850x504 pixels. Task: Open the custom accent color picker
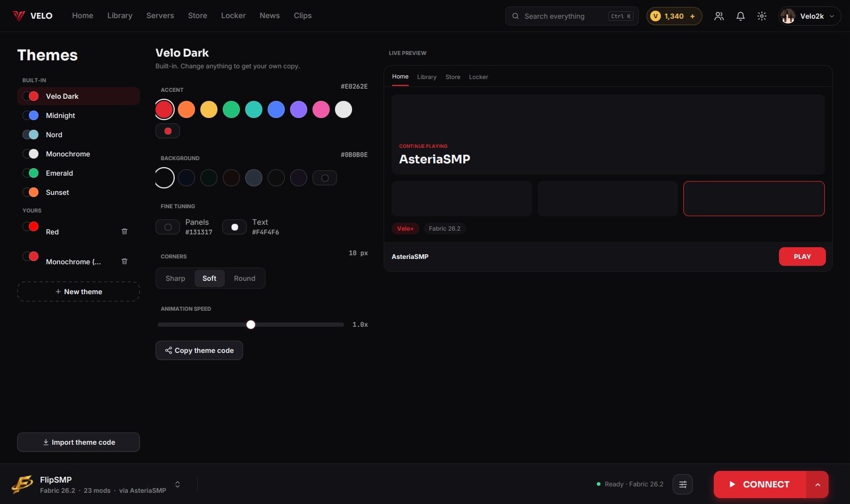click(168, 131)
